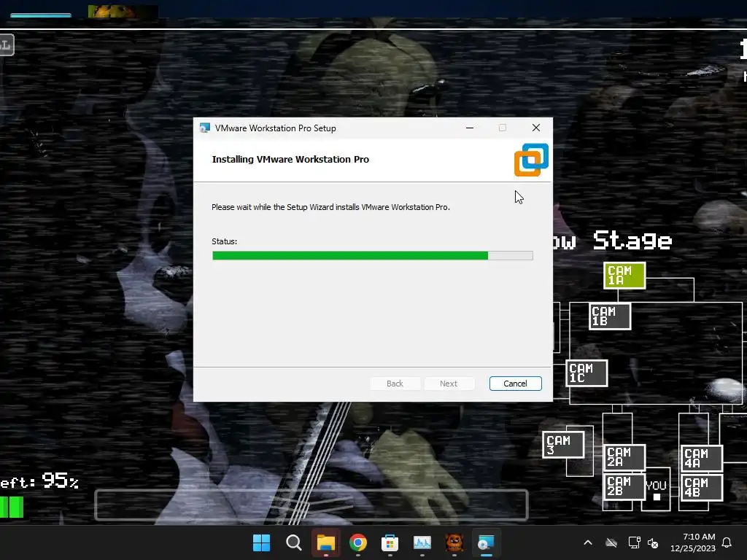Viewport: 747px width, 560px height.
Task: Open Windows Search from the taskbar
Action: coord(294,542)
